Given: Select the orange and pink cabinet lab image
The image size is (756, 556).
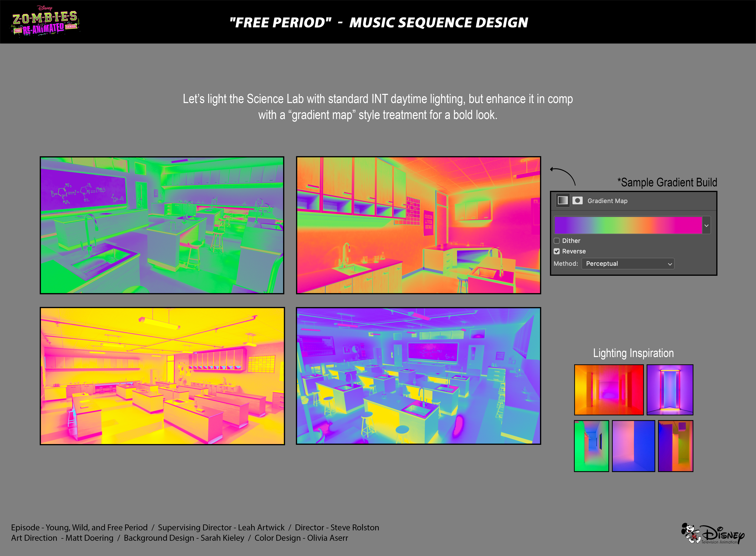Looking at the screenshot, I should (x=418, y=225).
